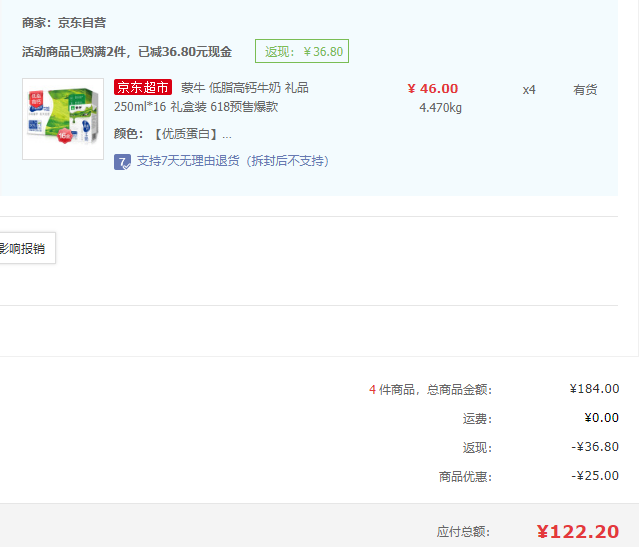Screen dimensions: 640x547
Task: Click the 运费 value ¥0.00
Action: click(x=602, y=418)
